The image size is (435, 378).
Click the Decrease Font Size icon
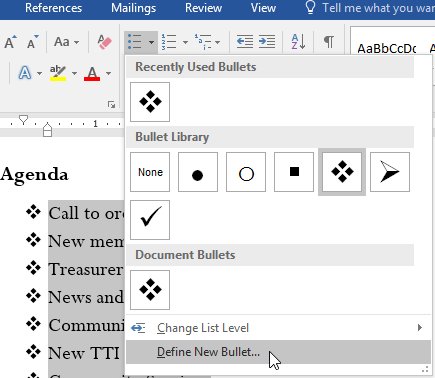(33, 42)
